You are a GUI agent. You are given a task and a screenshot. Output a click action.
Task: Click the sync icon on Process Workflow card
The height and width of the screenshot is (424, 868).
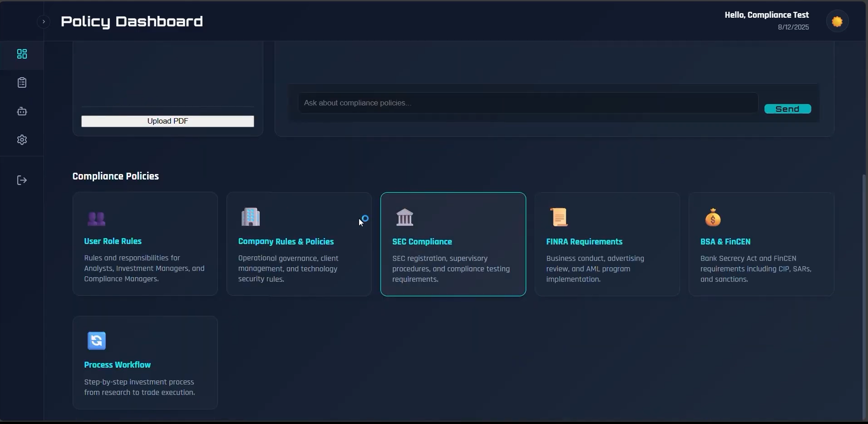(x=96, y=341)
